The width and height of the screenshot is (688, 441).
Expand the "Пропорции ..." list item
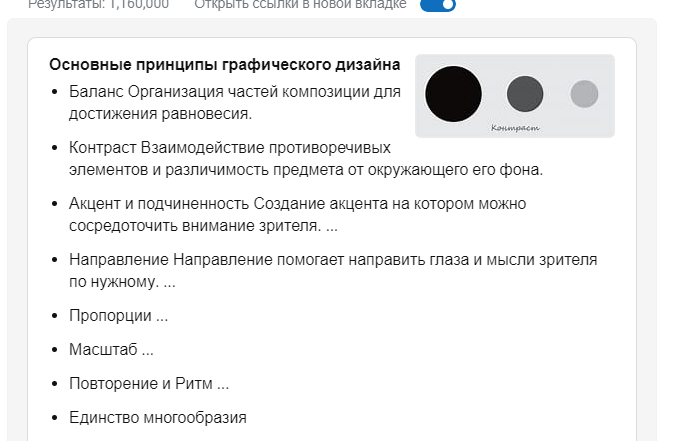point(118,316)
